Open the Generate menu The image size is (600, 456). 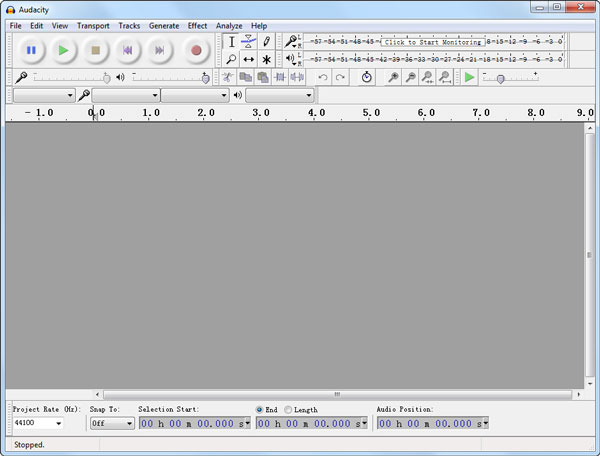pos(164,26)
